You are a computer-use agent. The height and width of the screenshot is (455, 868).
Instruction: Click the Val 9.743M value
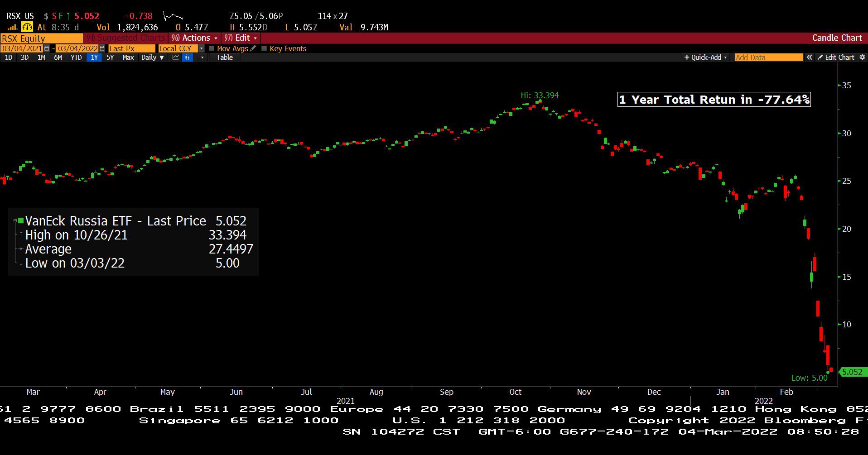pyautogui.click(x=374, y=28)
